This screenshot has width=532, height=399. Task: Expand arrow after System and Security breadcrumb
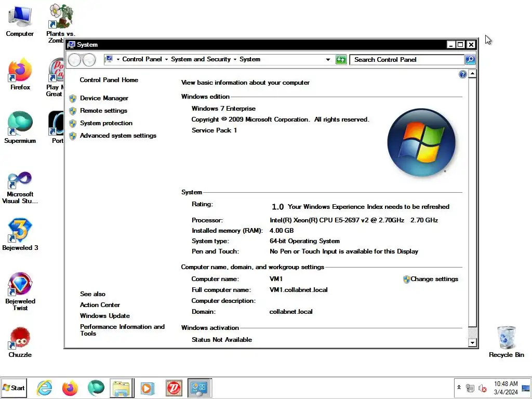235,59
